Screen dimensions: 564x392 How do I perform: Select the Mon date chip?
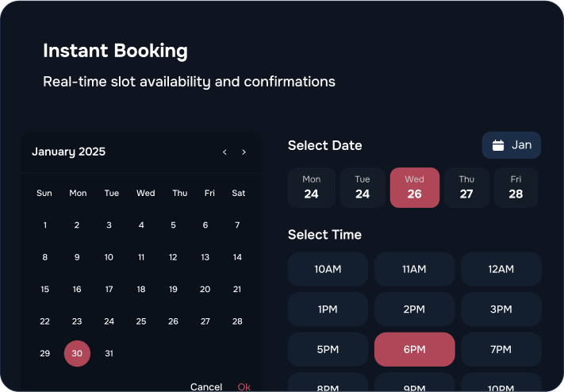click(x=311, y=188)
